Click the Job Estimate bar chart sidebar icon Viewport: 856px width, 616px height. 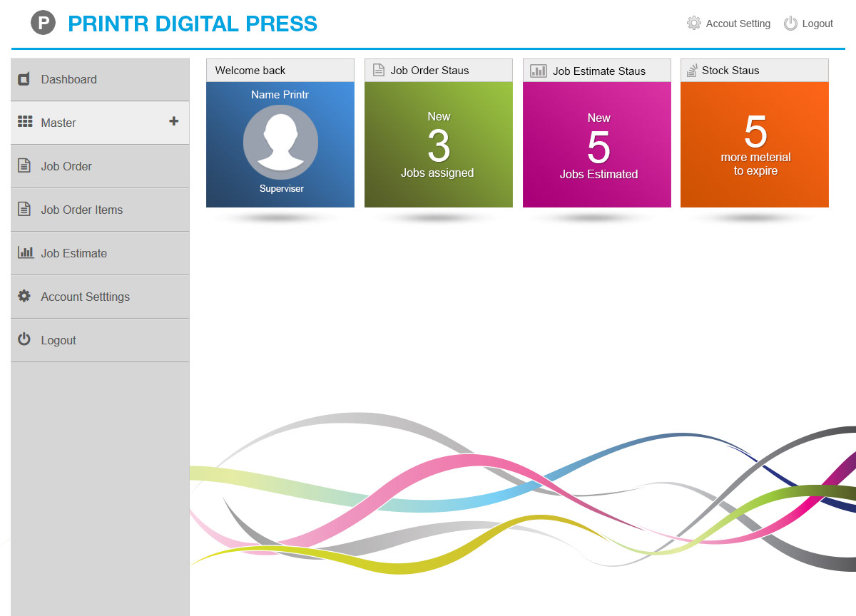[x=26, y=252]
